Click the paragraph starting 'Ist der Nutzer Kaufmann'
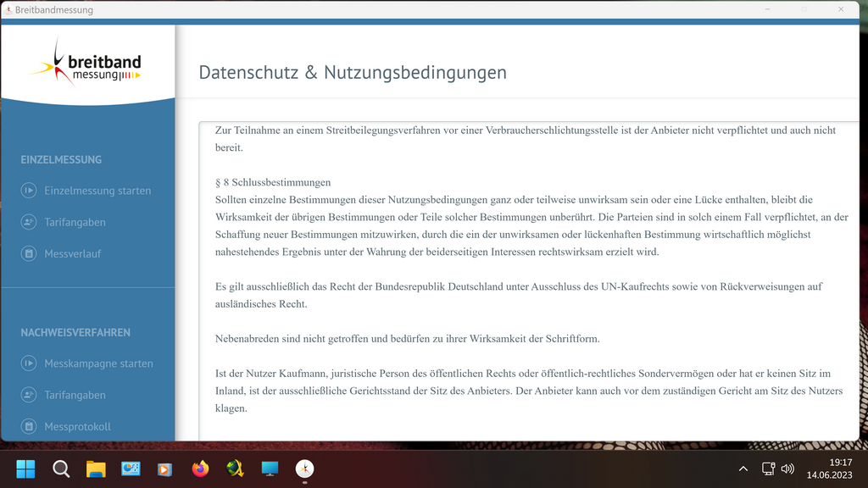 (x=529, y=391)
